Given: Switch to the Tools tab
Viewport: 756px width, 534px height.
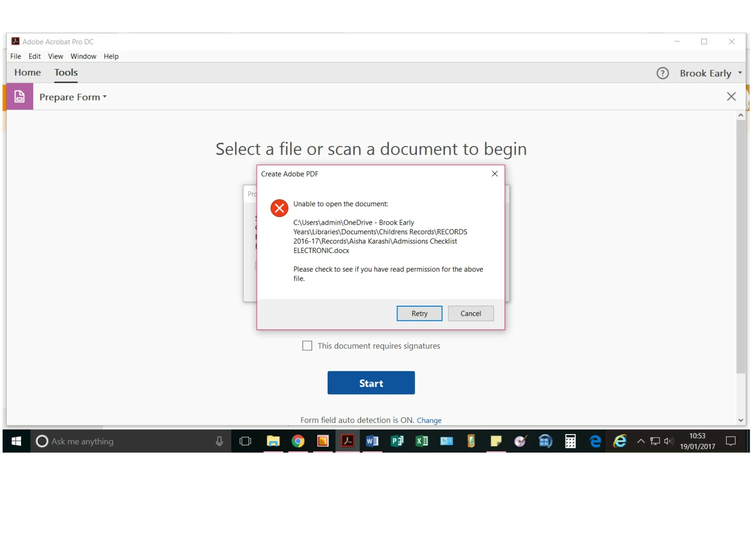Looking at the screenshot, I should (x=66, y=72).
